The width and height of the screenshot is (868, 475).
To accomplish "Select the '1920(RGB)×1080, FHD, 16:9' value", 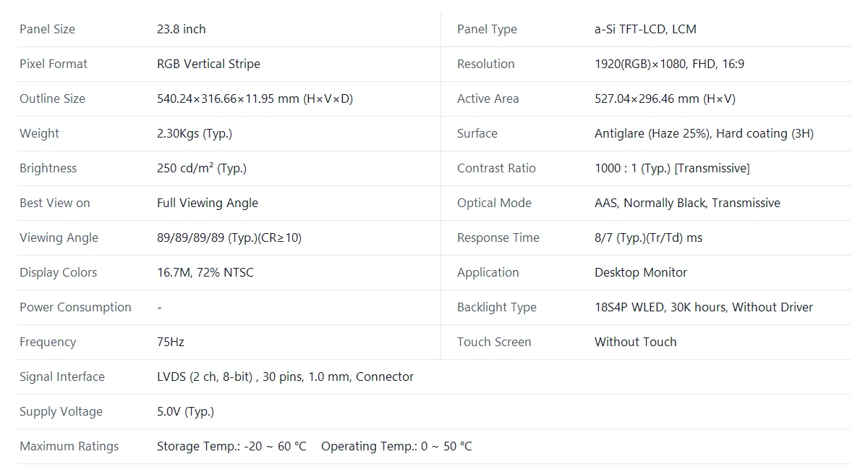I will point(669,64).
